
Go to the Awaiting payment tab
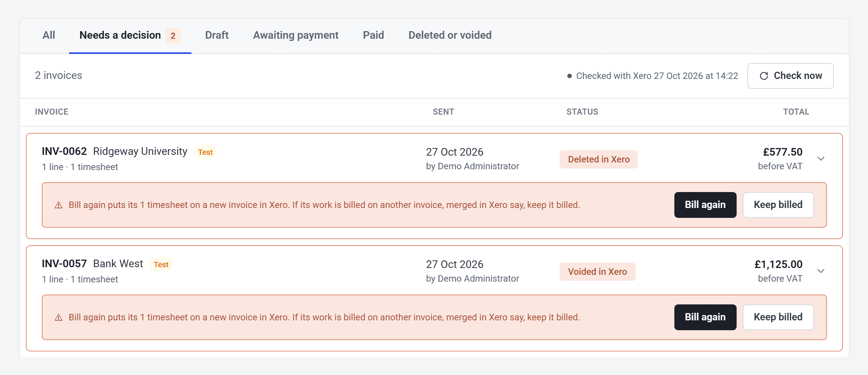point(296,35)
